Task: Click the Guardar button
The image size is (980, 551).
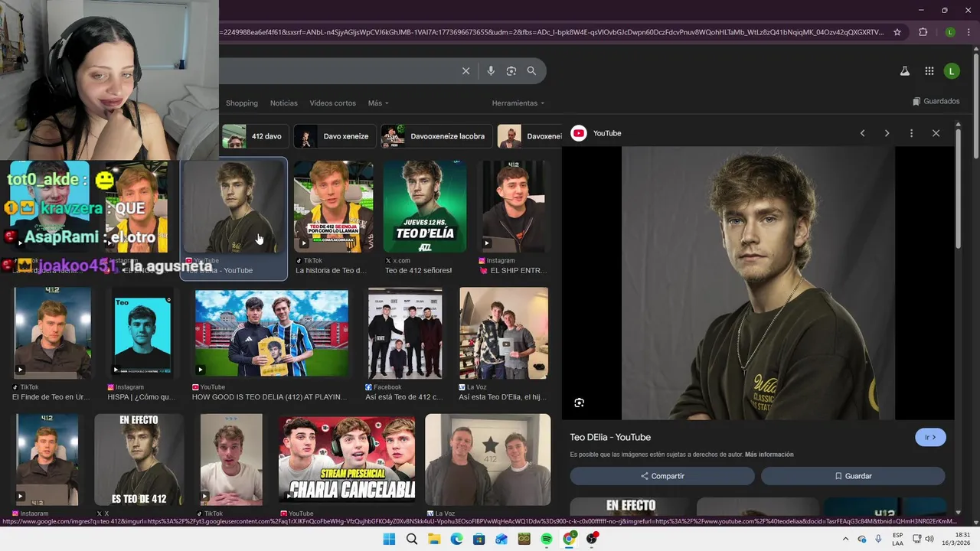Action: click(x=853, y=476)
